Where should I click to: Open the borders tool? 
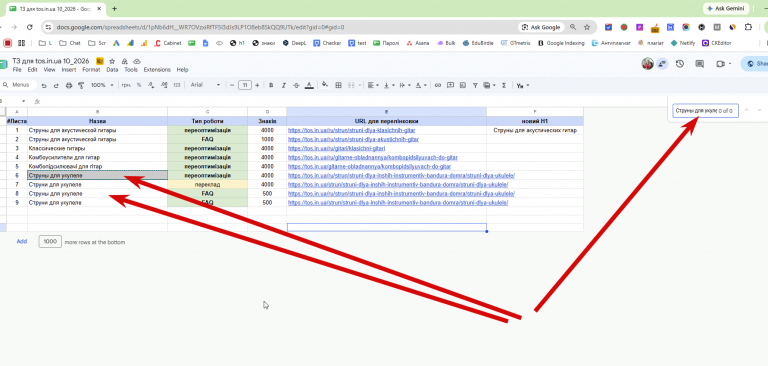pyautogui.click(x=338, y=85)
